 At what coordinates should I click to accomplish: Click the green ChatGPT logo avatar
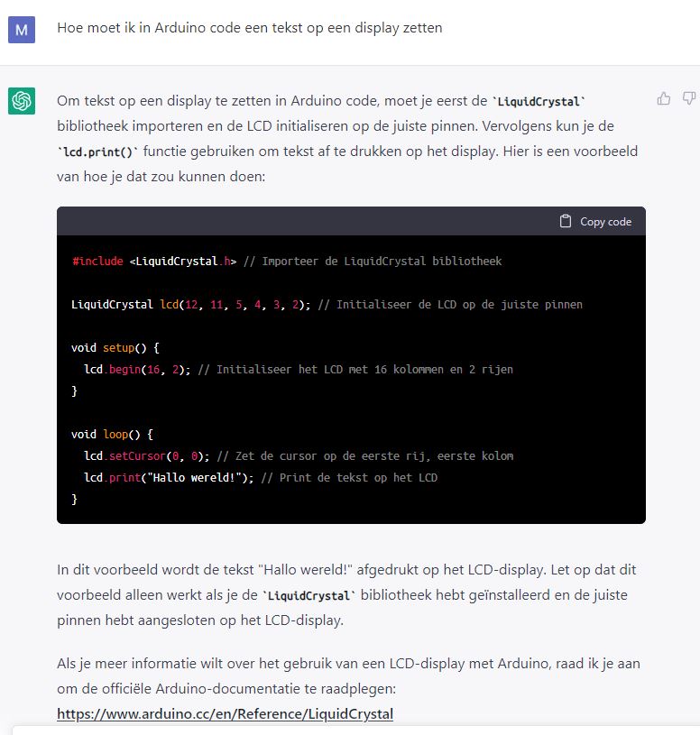[x=22, y=101]
